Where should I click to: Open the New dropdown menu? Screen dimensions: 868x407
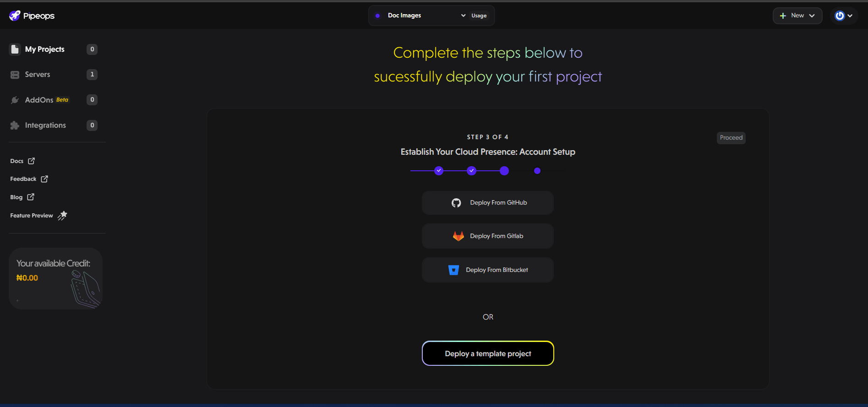pyautogui.click(x=797, y=16)
